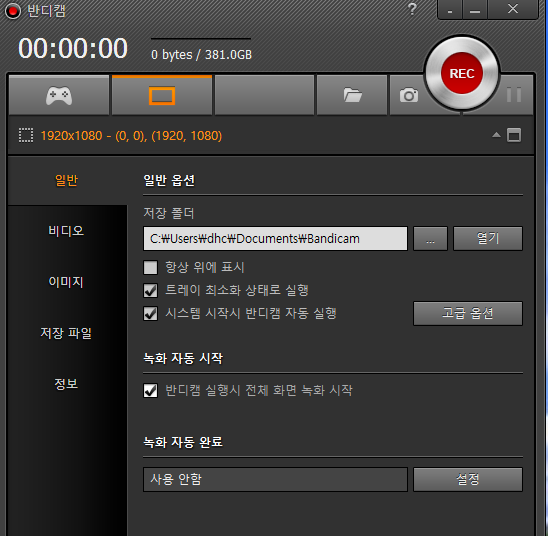This screenshot has height=536, width=548.
Task: Click the dotted selection area icon
Action: pyautogui.click(x=26, y=135)
